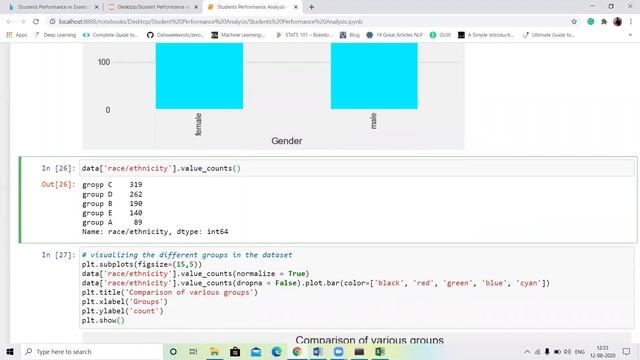The width and height of the screenshot is (640, 360).
Task: Click the In [27] code cell input
Action: [357, 287]
